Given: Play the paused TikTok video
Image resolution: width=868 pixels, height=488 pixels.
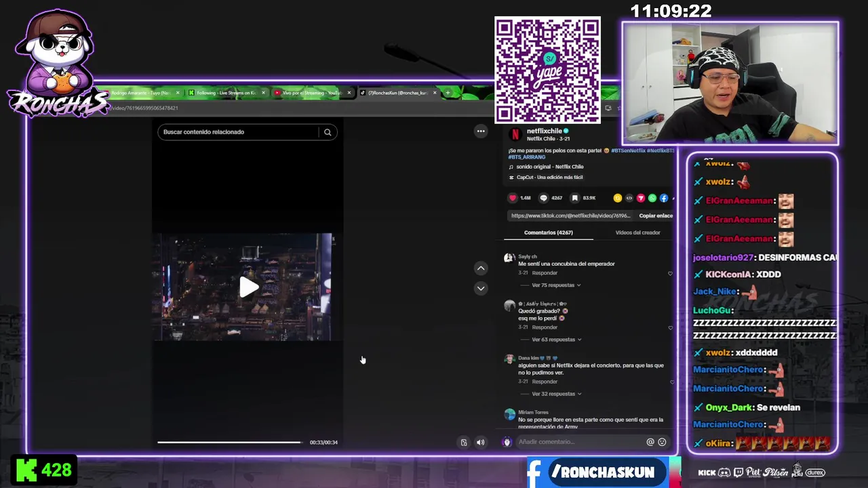Looking at the screenshot, I should [x=249, y=287].
